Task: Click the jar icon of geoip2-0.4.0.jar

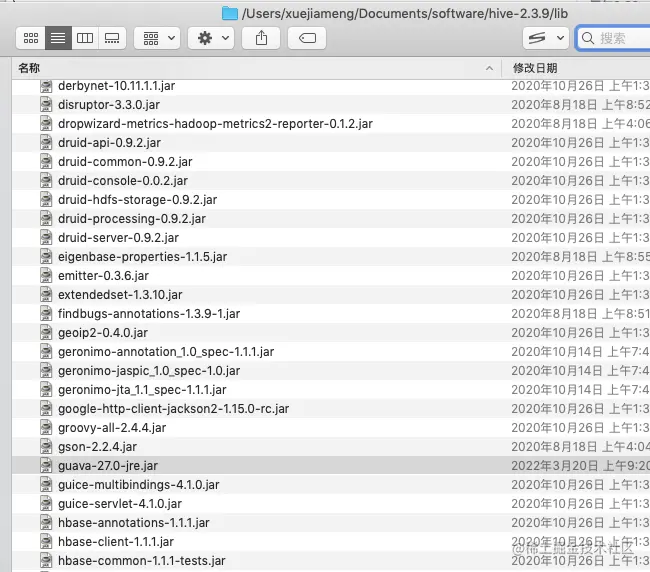Action: tap(46, 333)
